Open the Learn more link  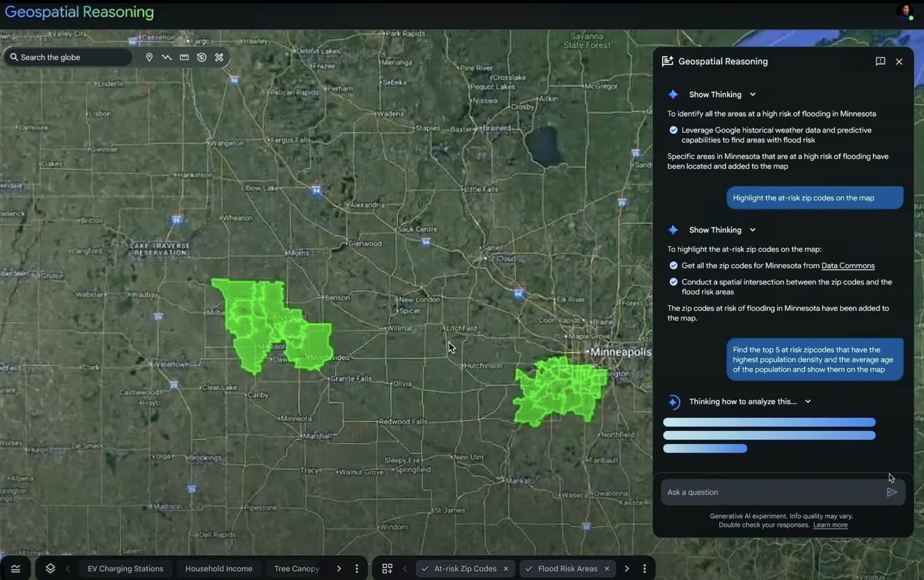pos(830,525)
